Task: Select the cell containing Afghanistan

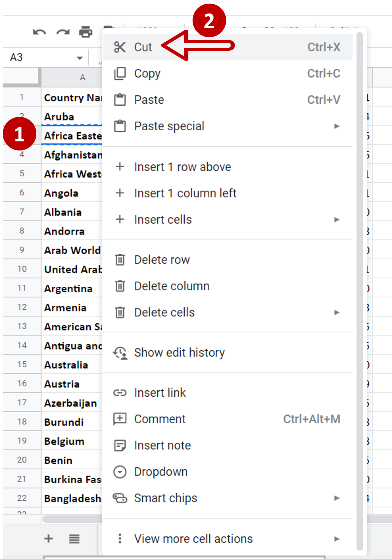Action: (x=72, y=154)
